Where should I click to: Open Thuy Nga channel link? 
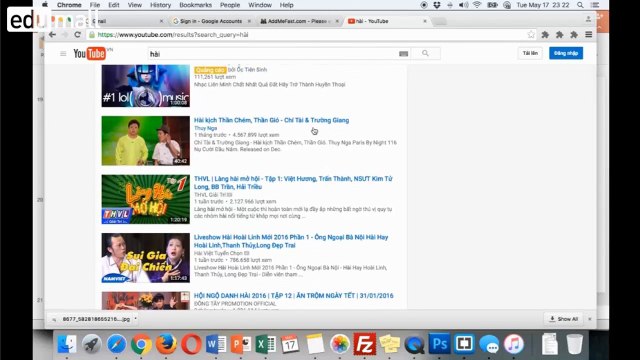click(205, 128)
